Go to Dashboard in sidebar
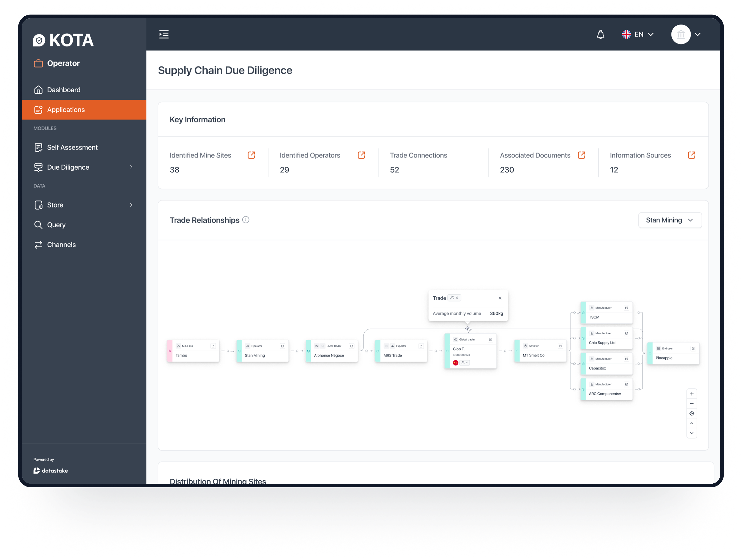The image size is (742, 560). point(84,90)
